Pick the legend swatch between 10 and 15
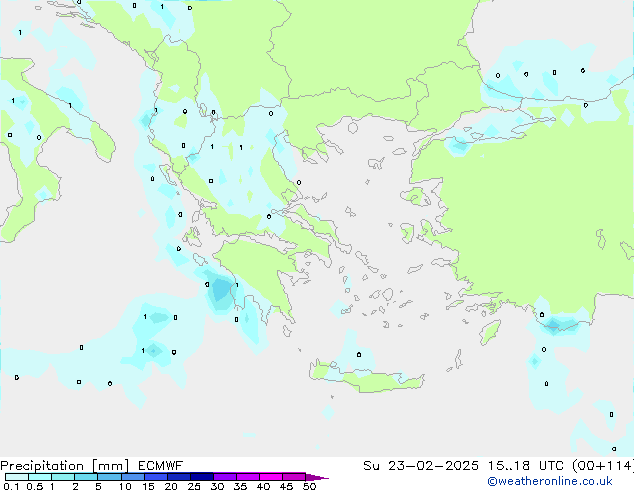Viewport: 634px width, 490px height. (x=132, y=477)
